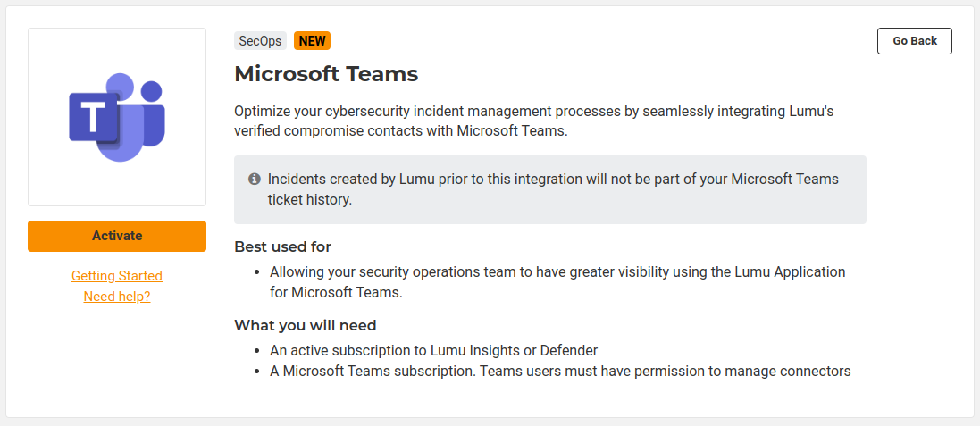Click the Best used for heading
Screen dimensions: 980x426
[x=282, y=246]
